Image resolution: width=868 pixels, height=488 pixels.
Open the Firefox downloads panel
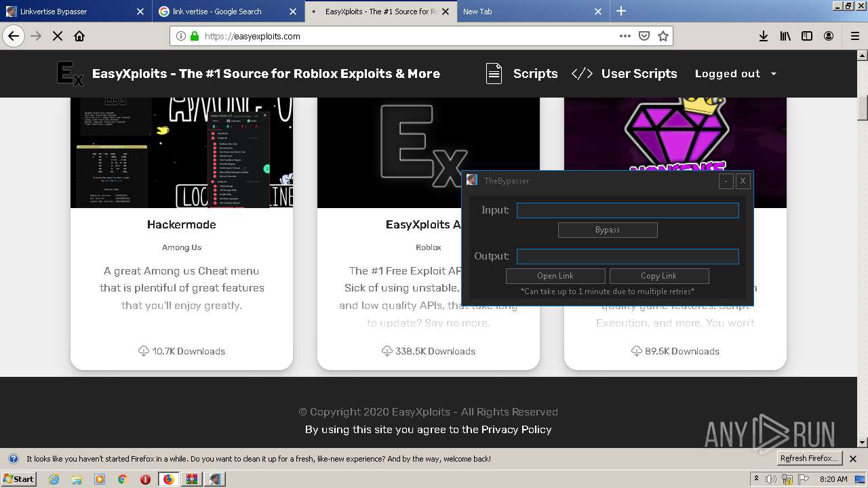[764, 36]
